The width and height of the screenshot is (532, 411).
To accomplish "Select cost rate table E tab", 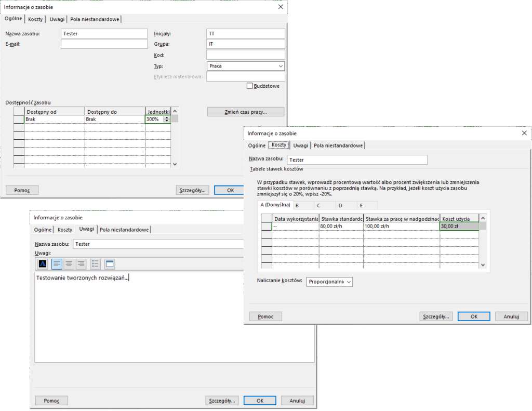I will tap(361, 206).
